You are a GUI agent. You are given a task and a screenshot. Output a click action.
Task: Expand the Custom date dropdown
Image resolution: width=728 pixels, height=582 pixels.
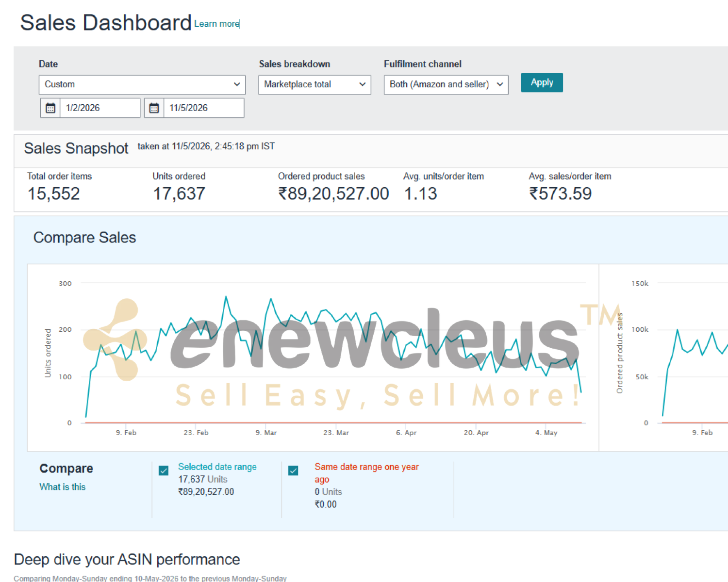tap(142, 84)
